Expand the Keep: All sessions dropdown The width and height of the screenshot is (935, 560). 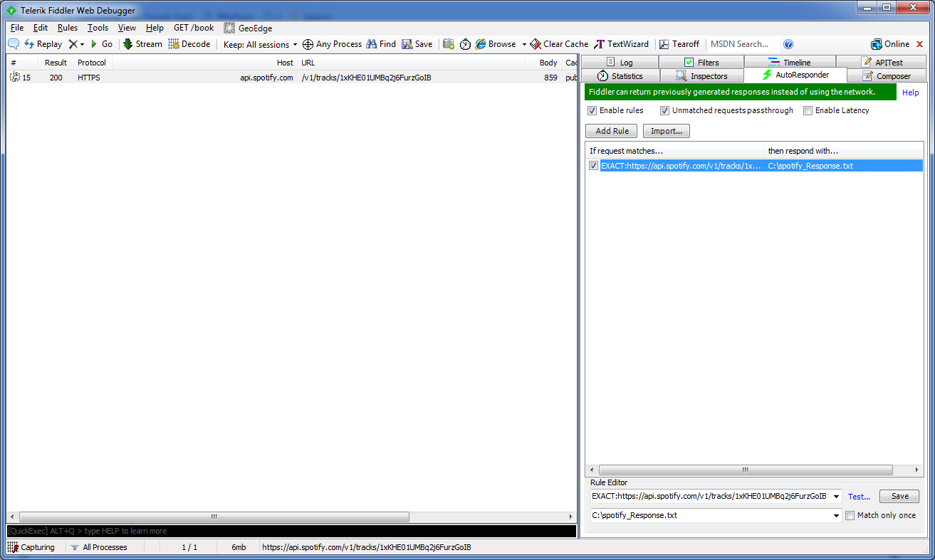[x=295, y=45]
